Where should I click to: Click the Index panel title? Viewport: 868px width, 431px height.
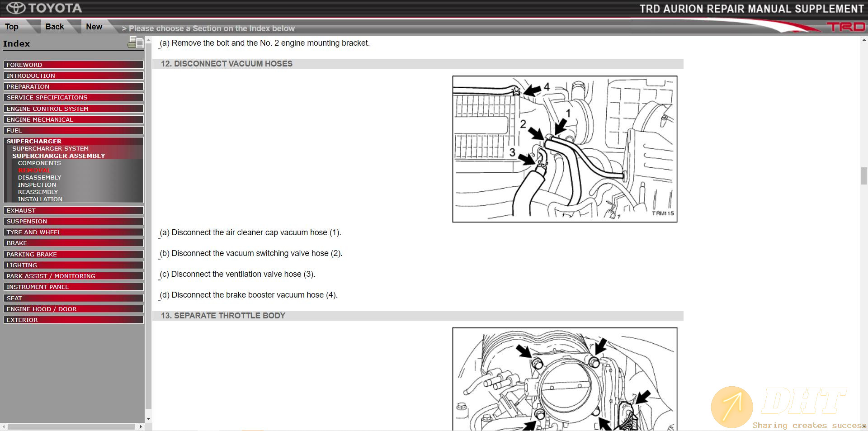point(16,44)
